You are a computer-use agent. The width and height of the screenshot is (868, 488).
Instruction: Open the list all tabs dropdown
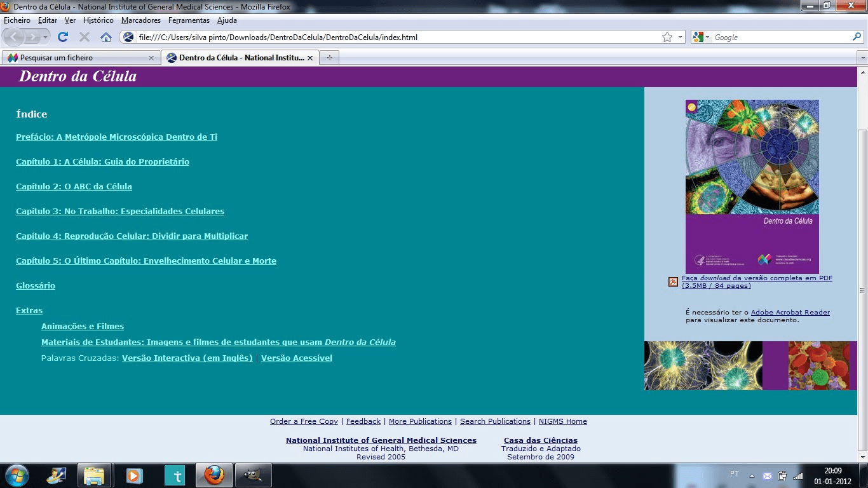point(862,58)
